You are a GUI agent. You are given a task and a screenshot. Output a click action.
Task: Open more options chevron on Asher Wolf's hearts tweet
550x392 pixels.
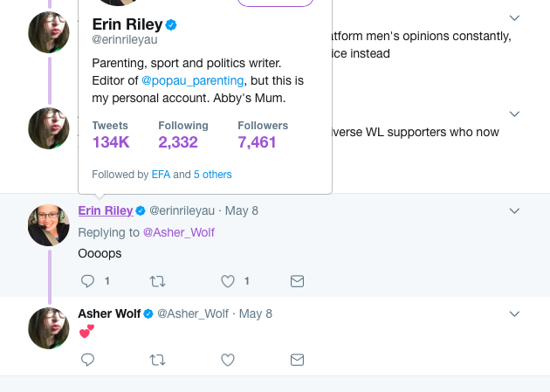514,313
